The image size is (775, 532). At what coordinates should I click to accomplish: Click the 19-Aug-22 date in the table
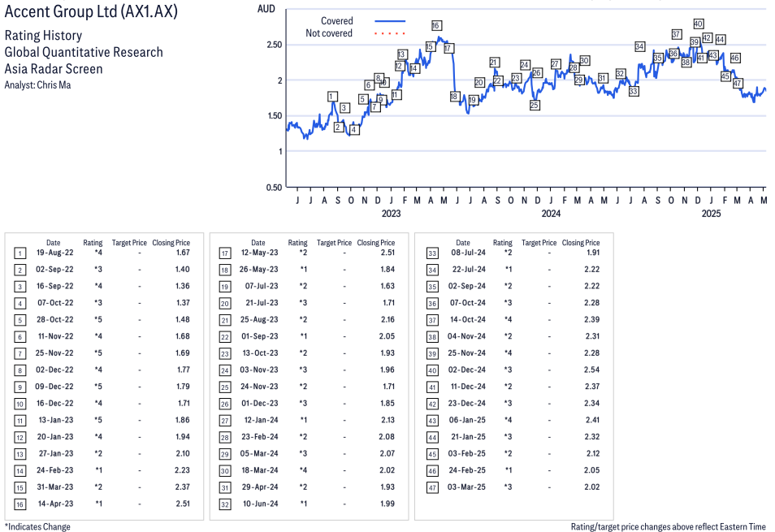55,253
